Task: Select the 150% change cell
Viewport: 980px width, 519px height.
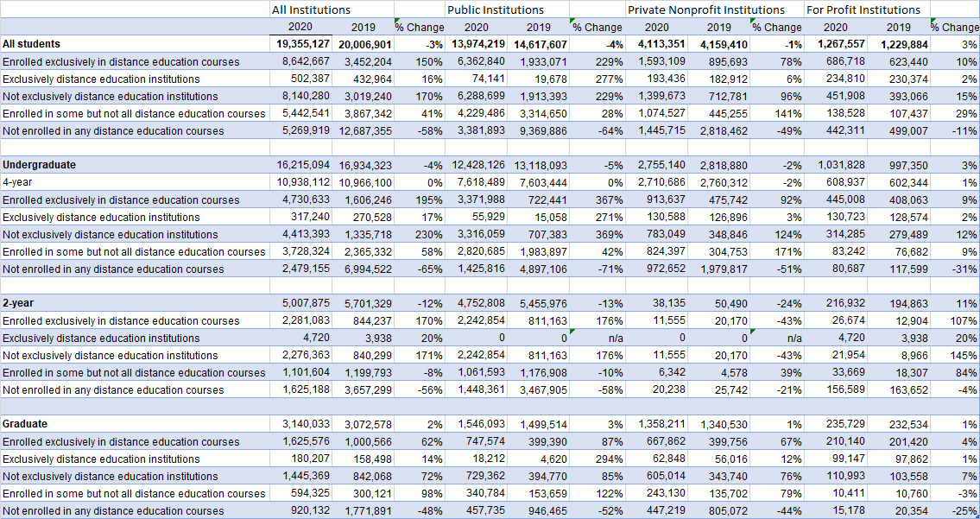Action: (x=420, y=62)
